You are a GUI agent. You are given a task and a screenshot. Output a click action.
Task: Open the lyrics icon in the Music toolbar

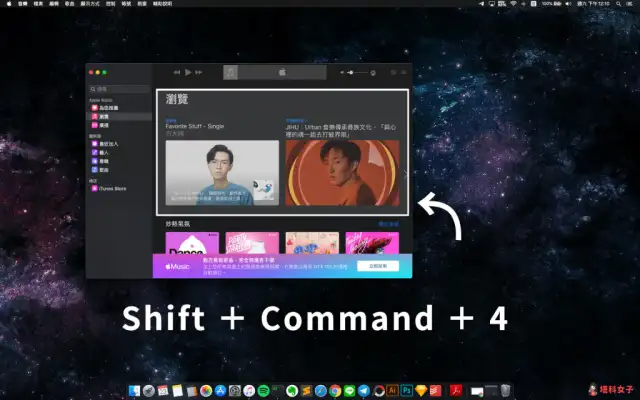click(393, 72)
